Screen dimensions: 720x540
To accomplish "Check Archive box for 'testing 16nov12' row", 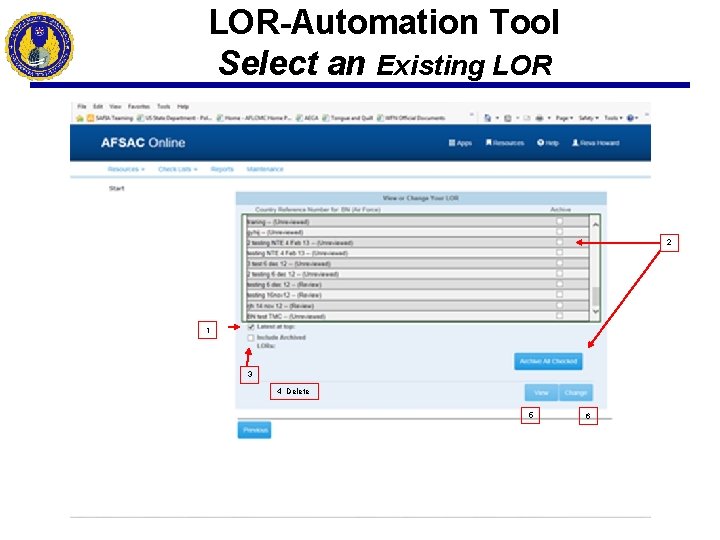I will pyautogui.click(x=559, y=294).
